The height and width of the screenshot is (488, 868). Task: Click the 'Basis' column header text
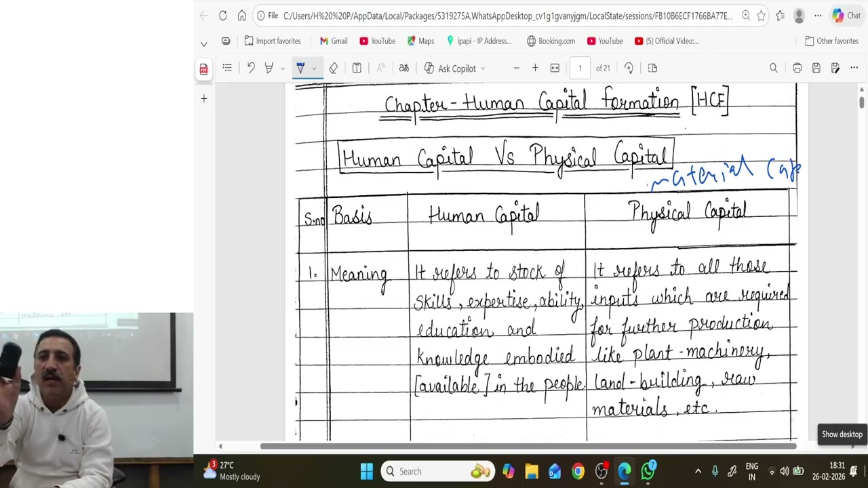[352, 216]
